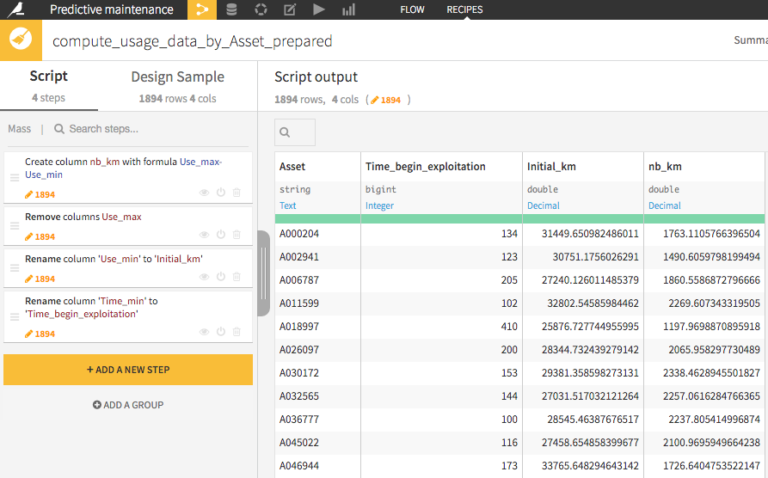This screenshot has height=478, width=768.
Task: Open the Datasets stack icon in navbar
Action: coord(232,10)
